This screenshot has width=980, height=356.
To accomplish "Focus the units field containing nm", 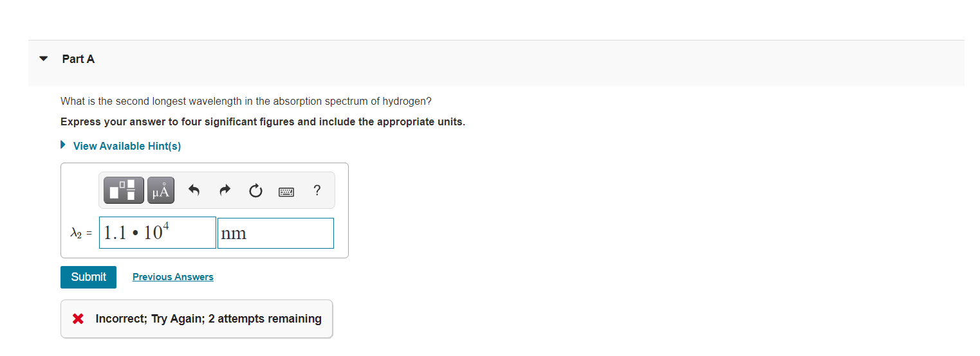I will (275, 233).
